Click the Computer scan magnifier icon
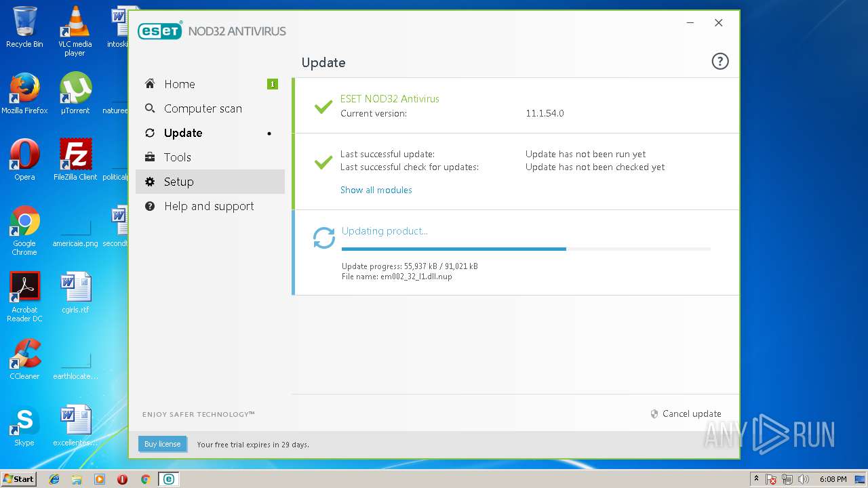 click(150, 108)
